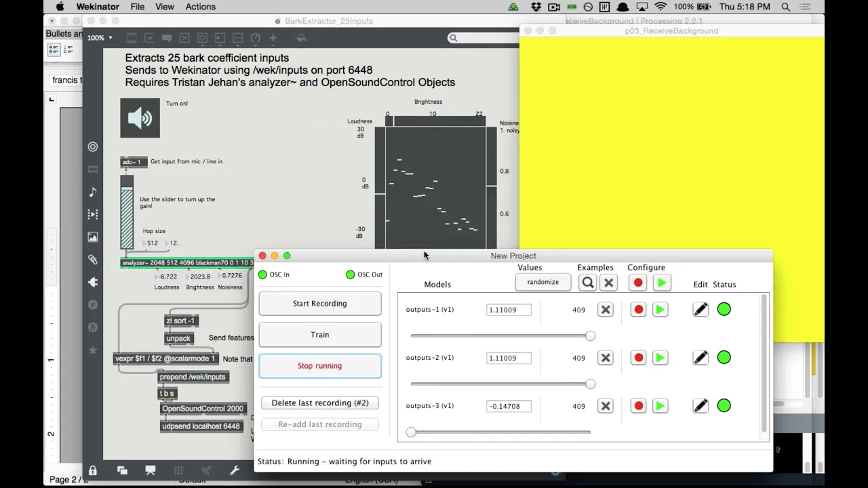
Task: Toggle running for the outputs-1 model
Action: pos(660,310)
